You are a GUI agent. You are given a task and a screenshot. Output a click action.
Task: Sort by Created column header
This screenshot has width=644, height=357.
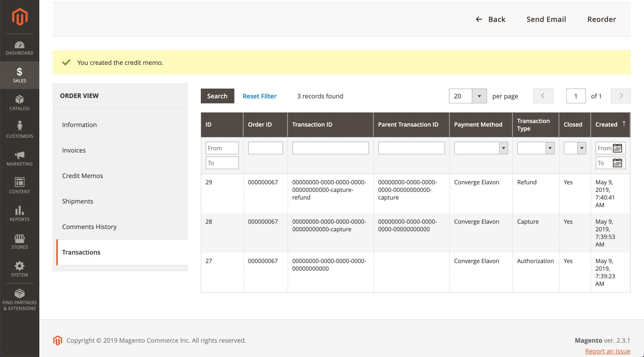point(610,124)
